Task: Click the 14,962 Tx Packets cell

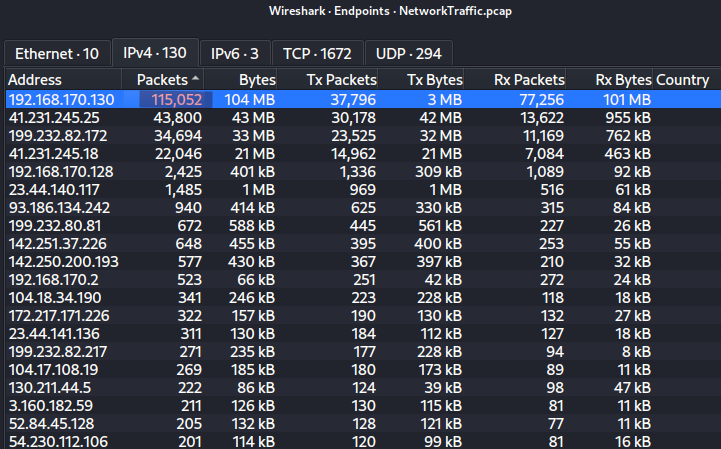Action: click(354, 154)
